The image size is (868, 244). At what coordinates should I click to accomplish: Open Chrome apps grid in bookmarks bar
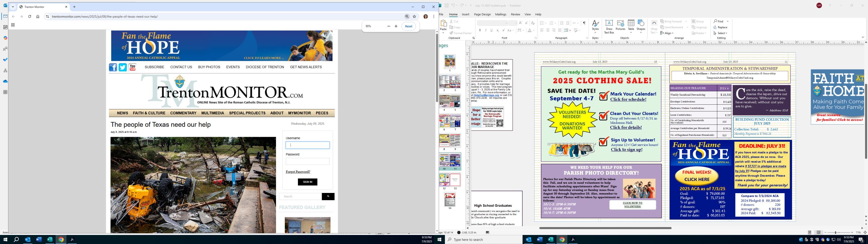pos(13,25)
